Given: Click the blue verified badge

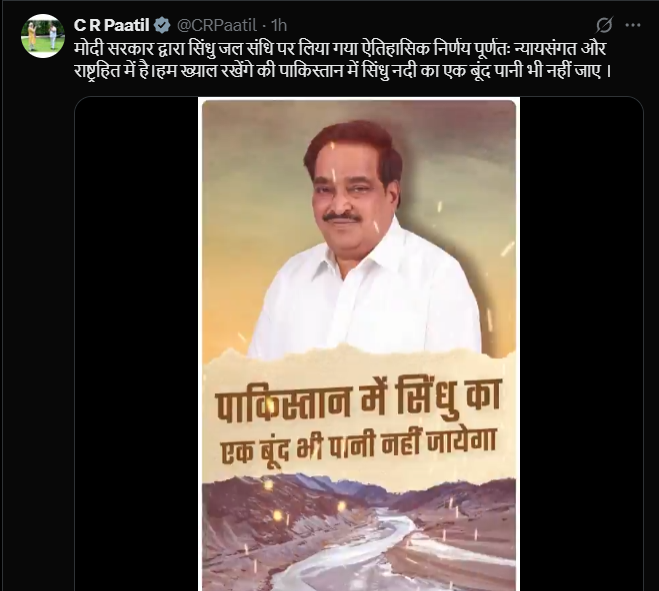Looking at the screenshot, I should (162, 25).
